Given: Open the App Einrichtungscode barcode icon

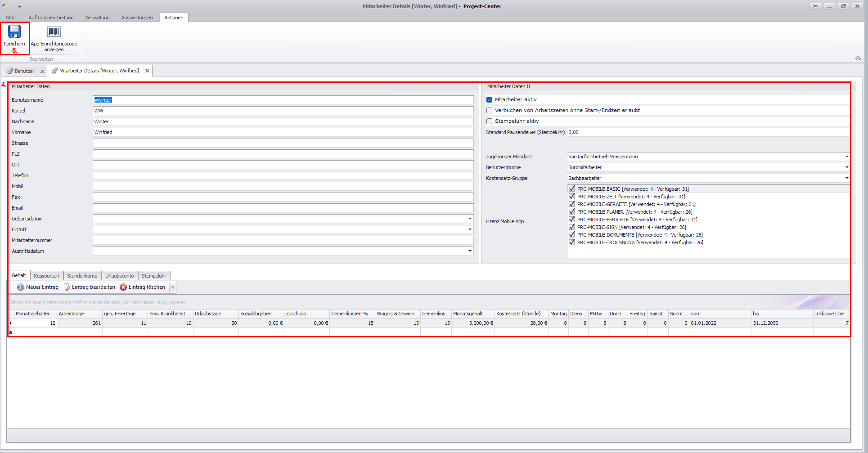Looking at the screenshot, I should tap(54, 31).
